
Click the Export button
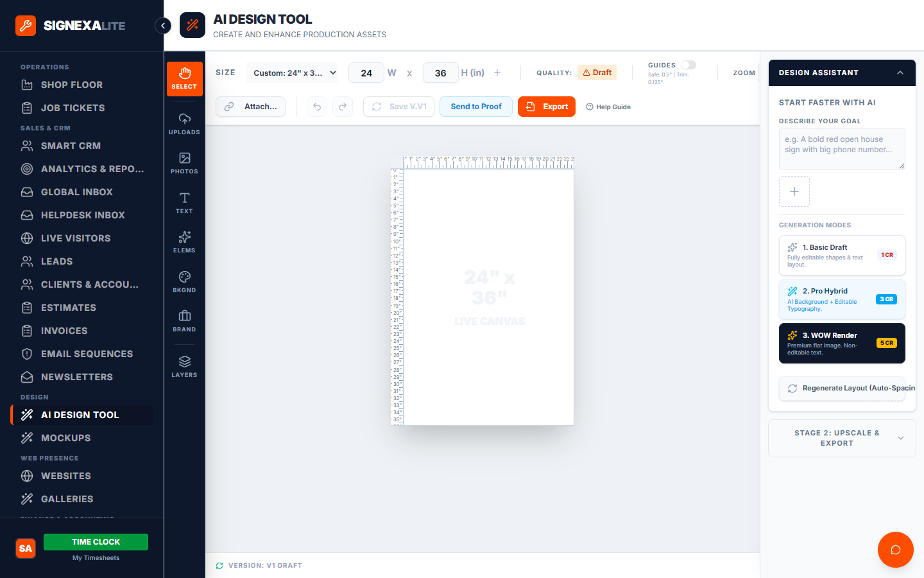(546, 106)
